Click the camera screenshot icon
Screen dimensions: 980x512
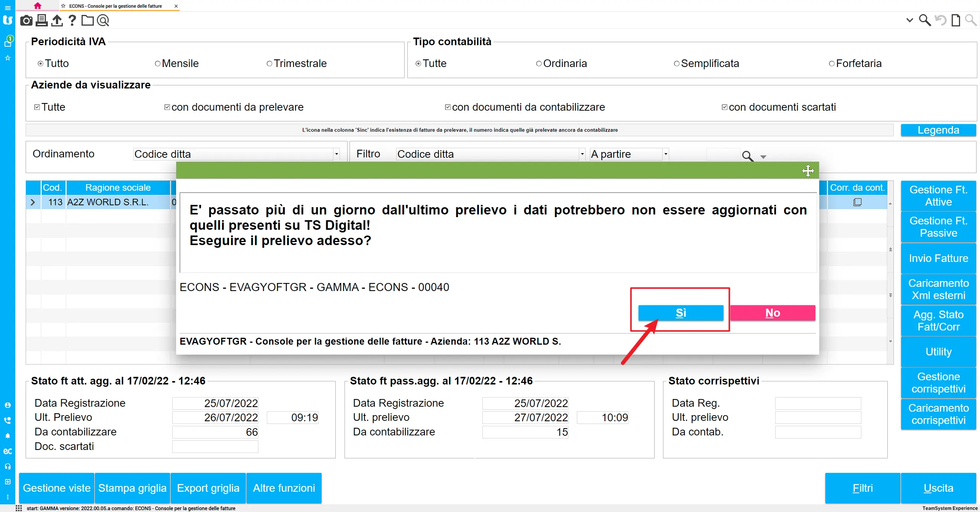(x=26, y=20)
